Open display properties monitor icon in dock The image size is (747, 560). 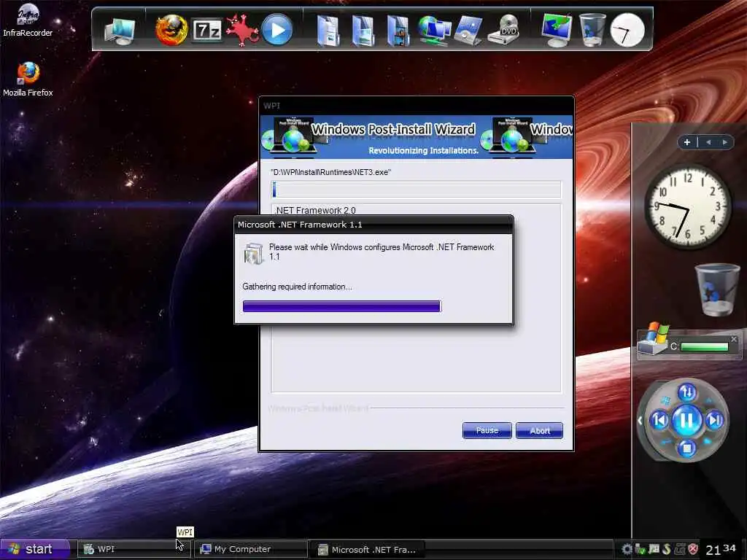click(557, 31)
